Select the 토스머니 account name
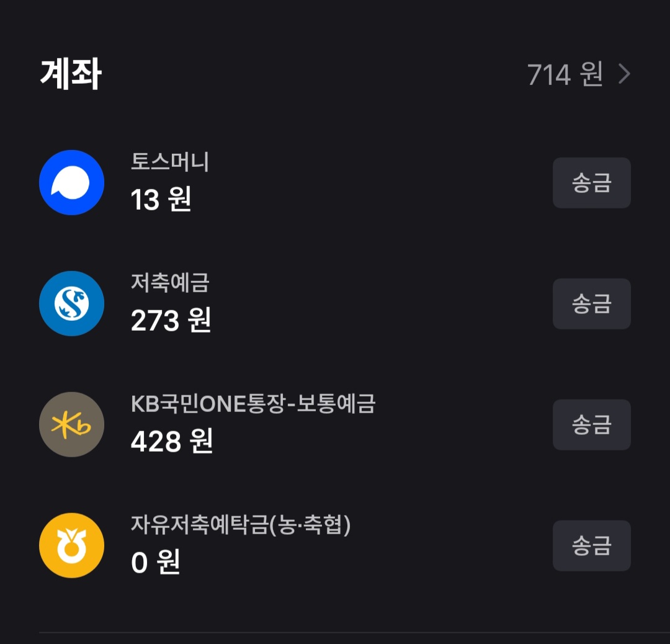 170,162
